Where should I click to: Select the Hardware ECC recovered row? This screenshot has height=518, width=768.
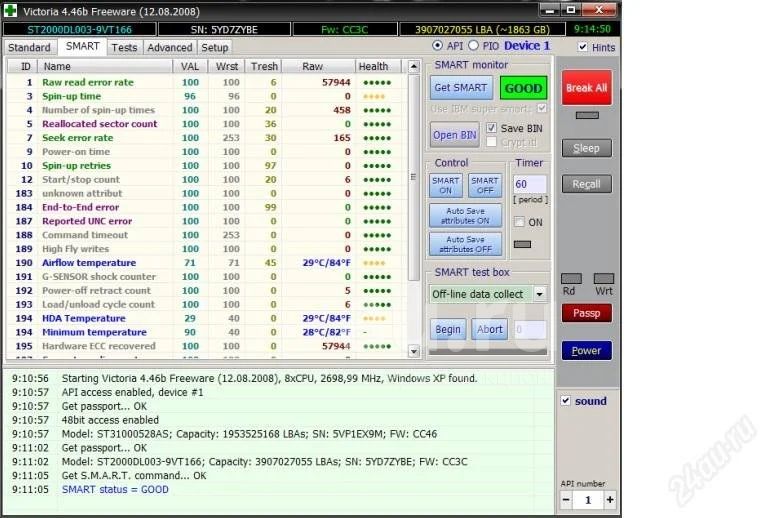207,346
